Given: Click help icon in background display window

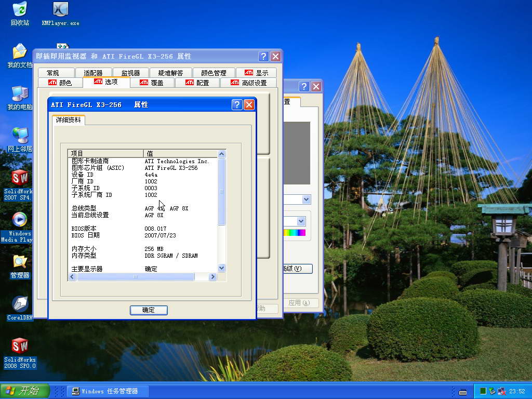Looking at the screenshot, I should click(304, 87).
